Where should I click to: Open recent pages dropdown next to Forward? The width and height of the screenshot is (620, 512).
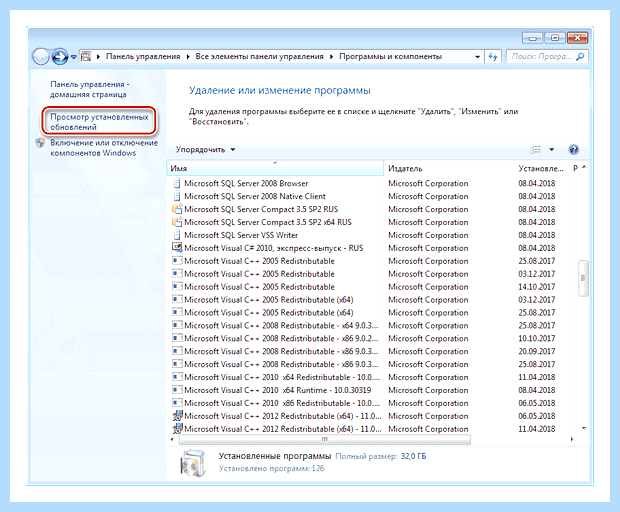coord(74,57)
